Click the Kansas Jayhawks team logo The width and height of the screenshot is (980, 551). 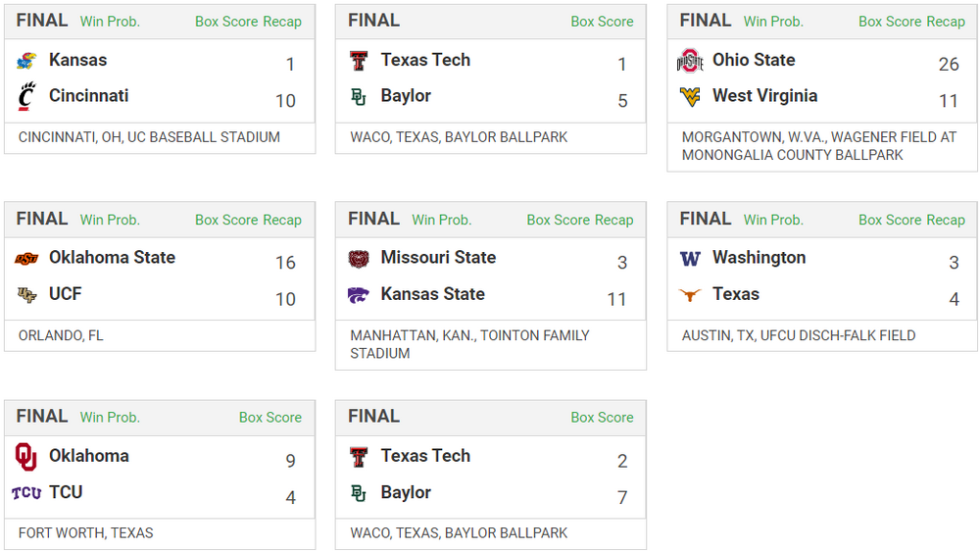[26, 61]
